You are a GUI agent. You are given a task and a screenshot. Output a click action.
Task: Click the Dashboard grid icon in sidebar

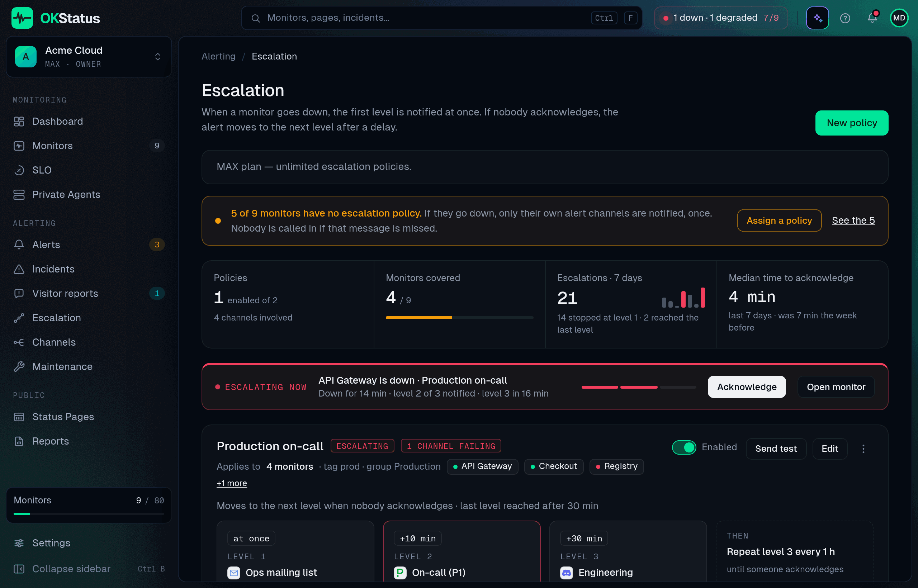[x=19, y=122]
